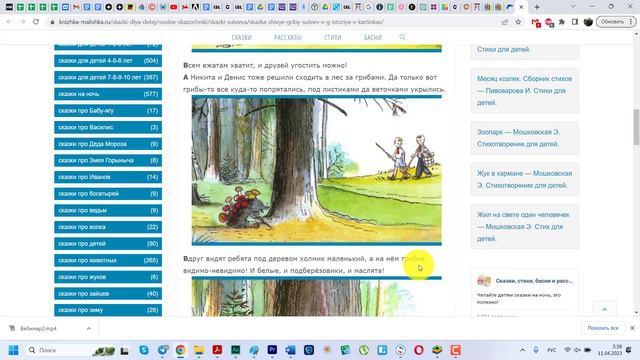Open the Wi-Fi network tray icon
Viewport: 640px width, 360px height.
[x=567, y=350]
